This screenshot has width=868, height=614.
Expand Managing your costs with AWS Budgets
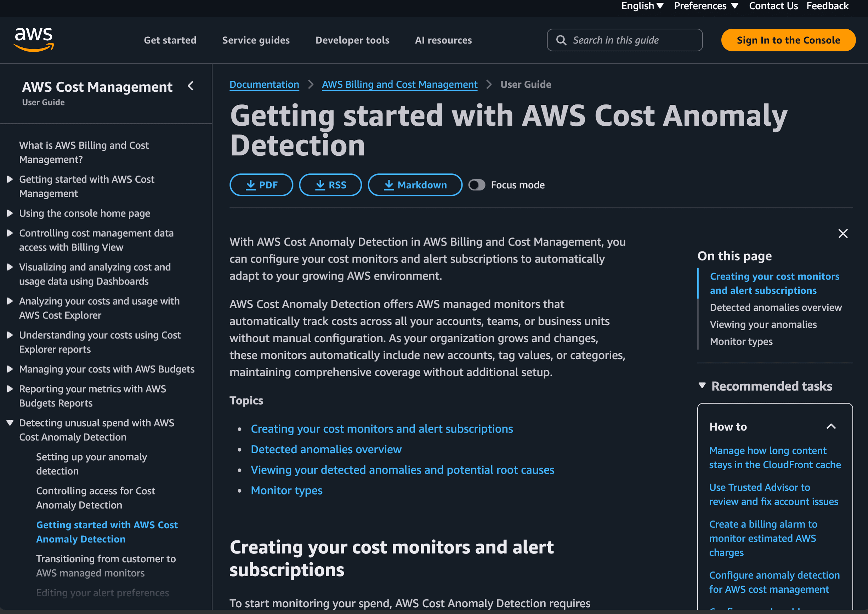tap(10, 369)
